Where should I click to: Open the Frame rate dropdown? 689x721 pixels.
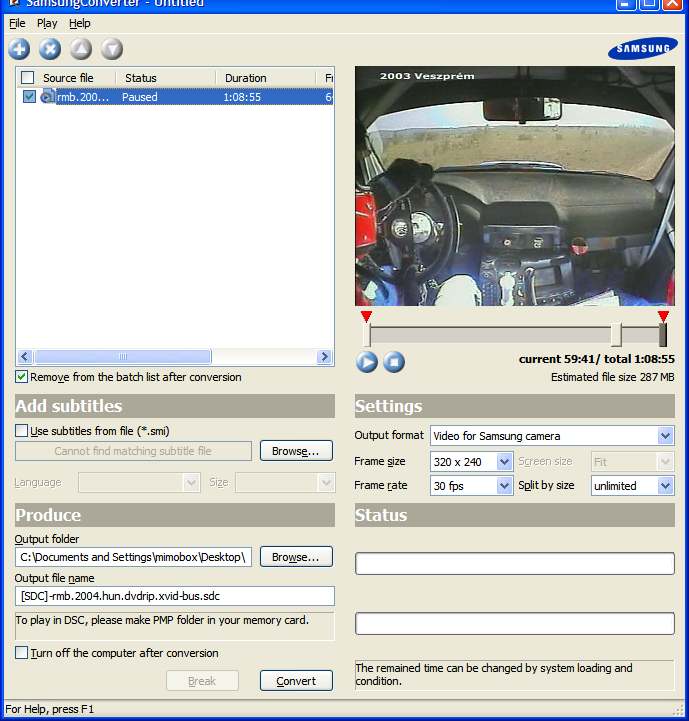[505, 486]
